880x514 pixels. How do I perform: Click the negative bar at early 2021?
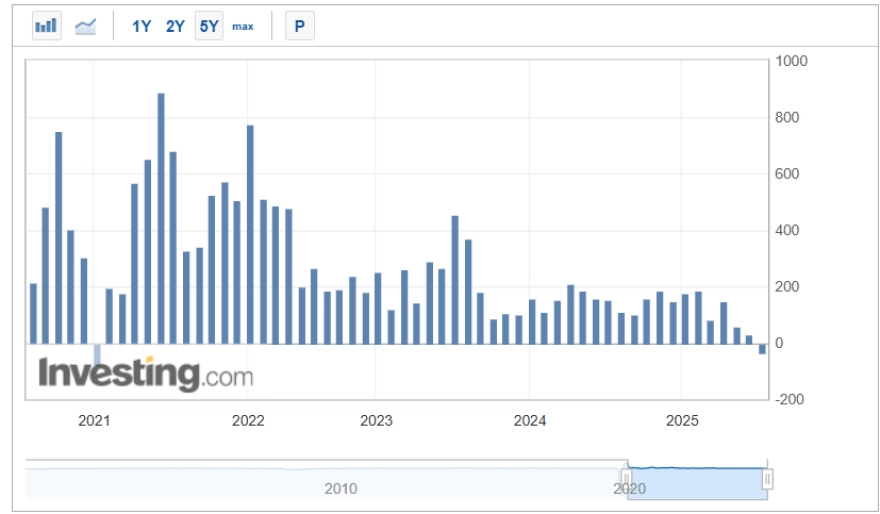pos(98,354)
